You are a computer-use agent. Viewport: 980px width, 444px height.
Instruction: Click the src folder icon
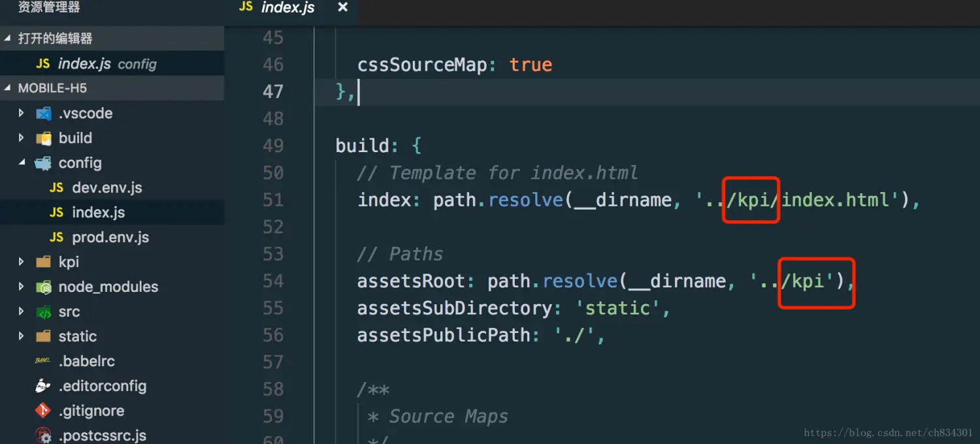click(x=44, y=311)
